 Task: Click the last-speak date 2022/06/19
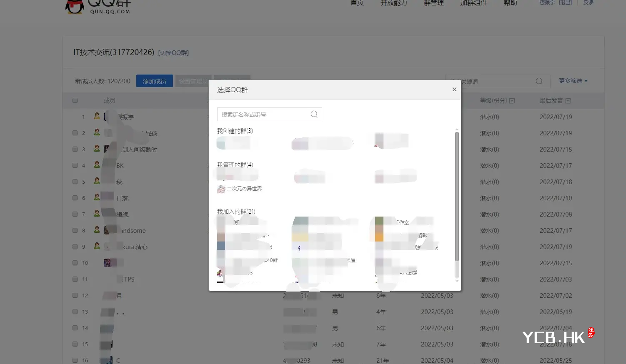(556, 312)
